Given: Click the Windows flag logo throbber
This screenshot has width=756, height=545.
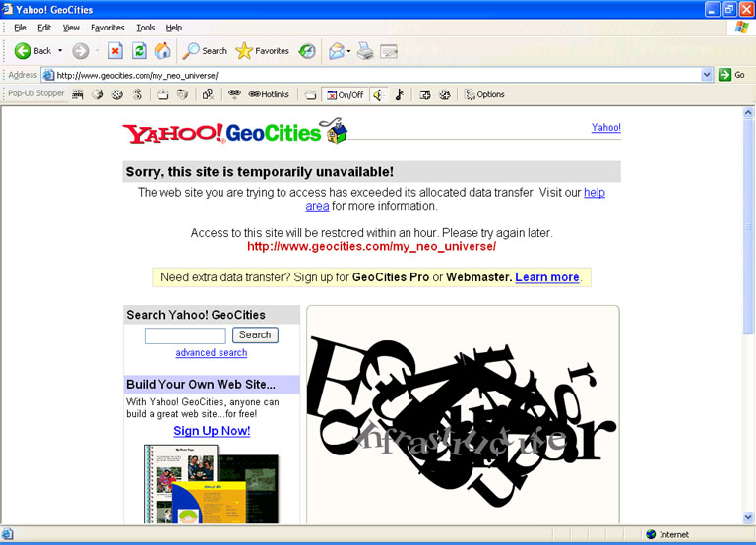Looking at the screenshot, I should pos(741,28).
